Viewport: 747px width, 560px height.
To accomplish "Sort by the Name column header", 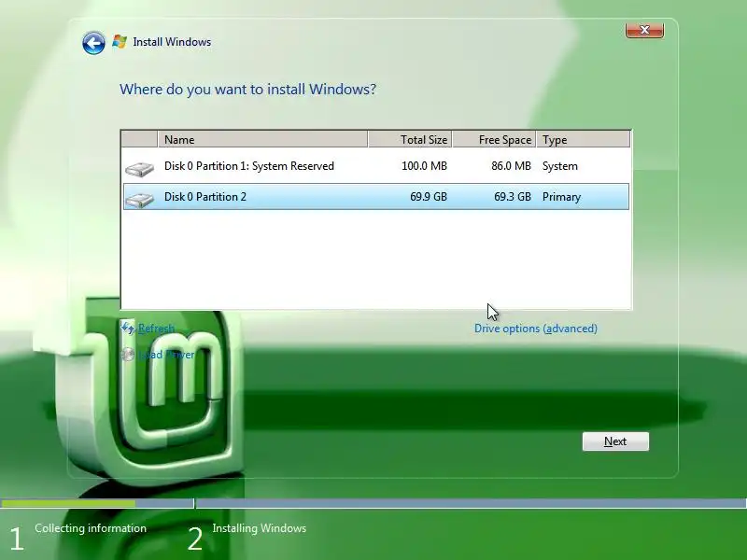I will coord(262,139).
